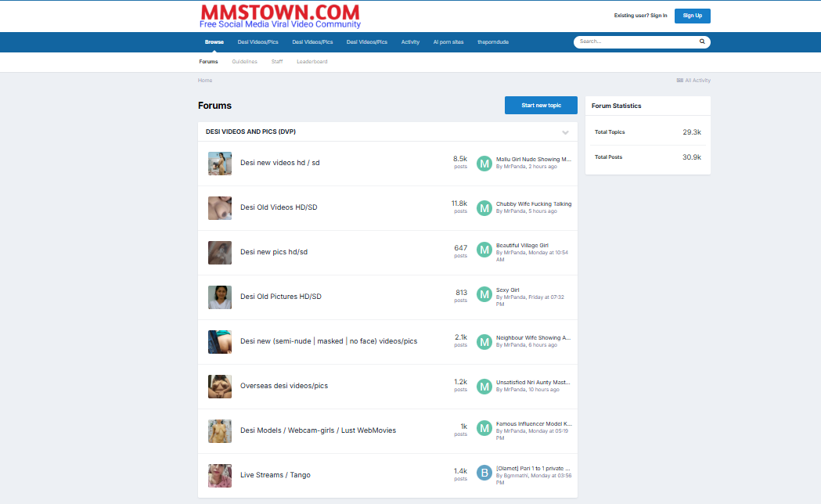The width and height of the screenshot is (821, 504).
Task: Click the Desi Old Videos forum thumbnail
Action: click(x=220, y=207)
